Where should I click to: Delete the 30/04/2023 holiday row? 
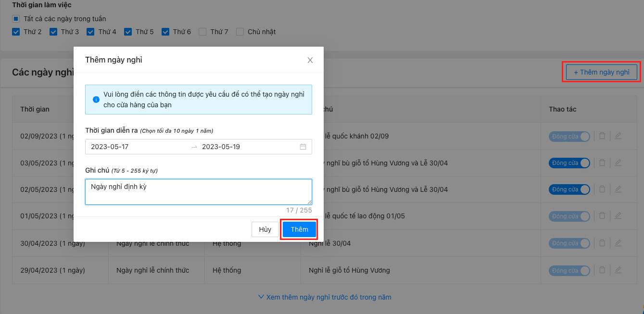(x=602, y=243)
